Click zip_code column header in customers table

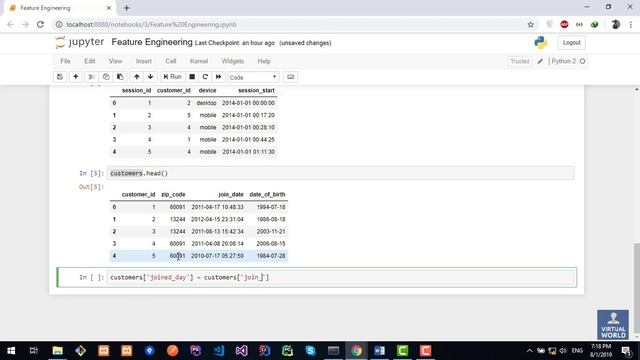coord(173,194)
